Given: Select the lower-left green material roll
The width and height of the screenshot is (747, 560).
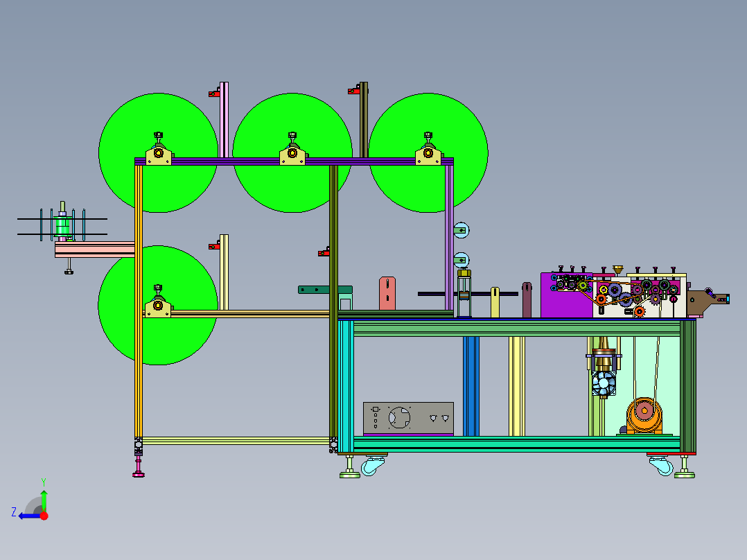Looking at the screenshot, I should pyautogui.click(x=158, y=305).
